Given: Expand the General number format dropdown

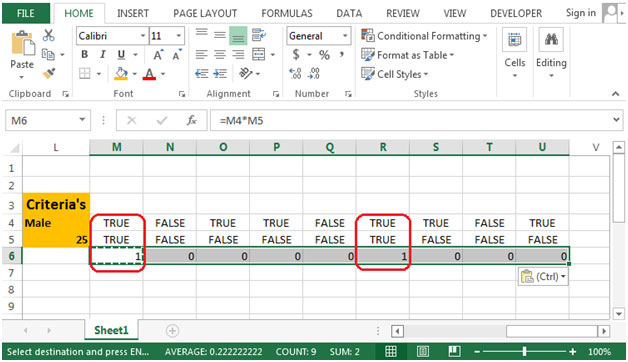Looking at the screenshot, I should pos(345,36).
